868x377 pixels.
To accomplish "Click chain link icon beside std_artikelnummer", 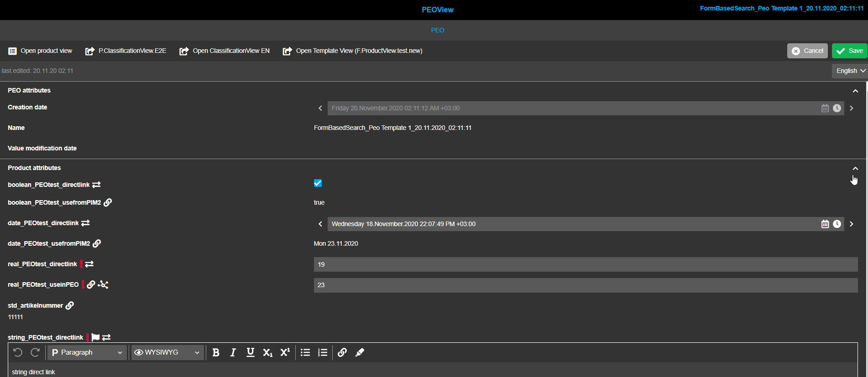I will point(70,305).
